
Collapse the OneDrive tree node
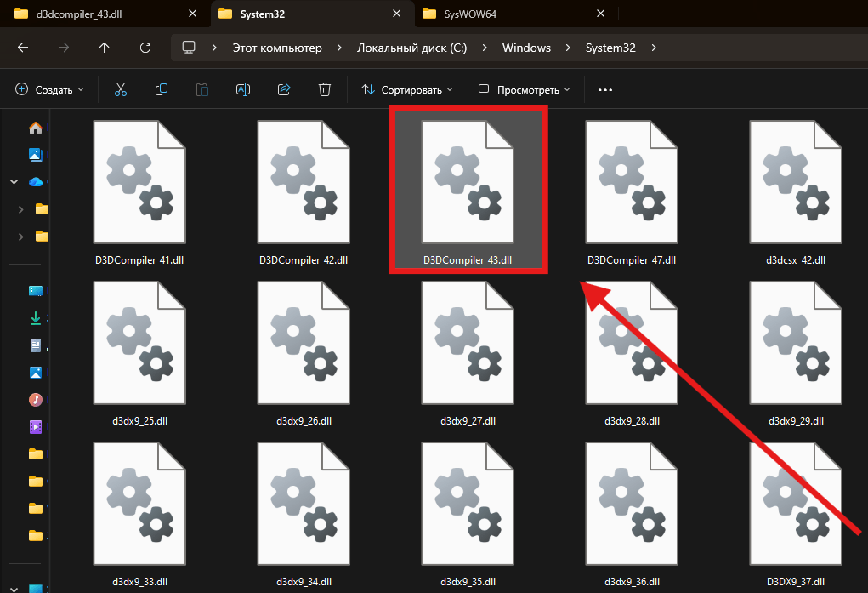tap(14, 182)
